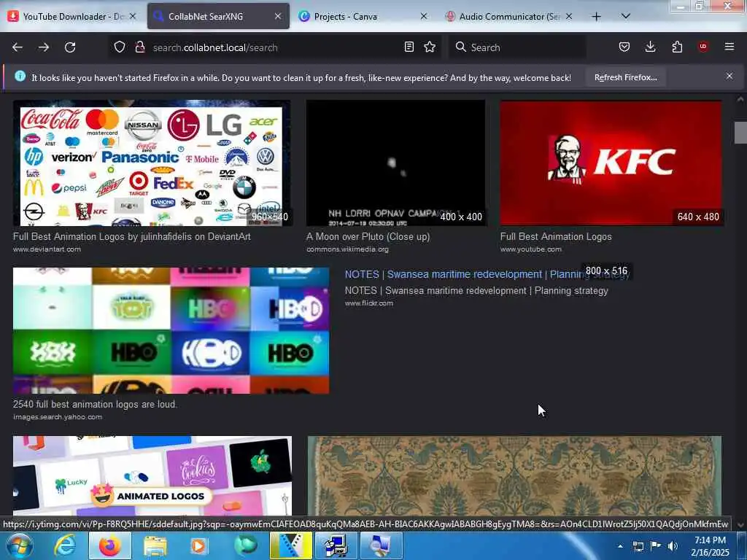747x560 pixels.
Task: Click 'Full Best Animation Logos by julinhafidelis' title
Action: [x=131, y=237]
